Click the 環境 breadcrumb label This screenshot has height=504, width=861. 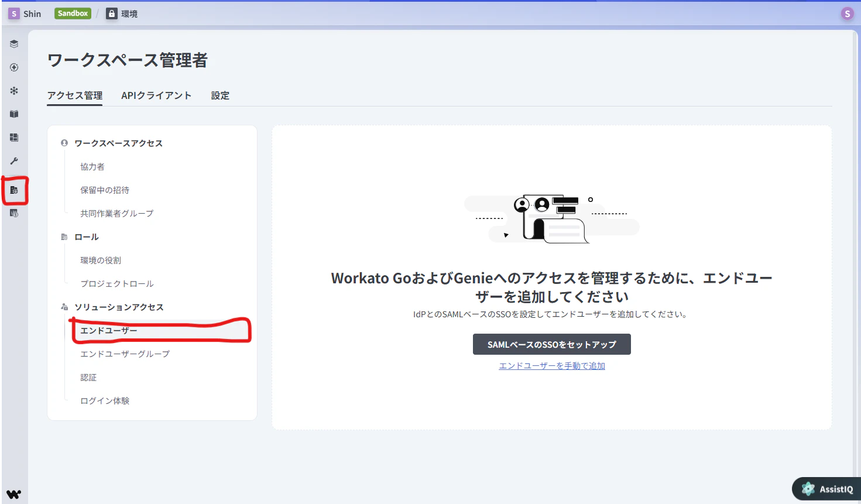tap(129, 14)
